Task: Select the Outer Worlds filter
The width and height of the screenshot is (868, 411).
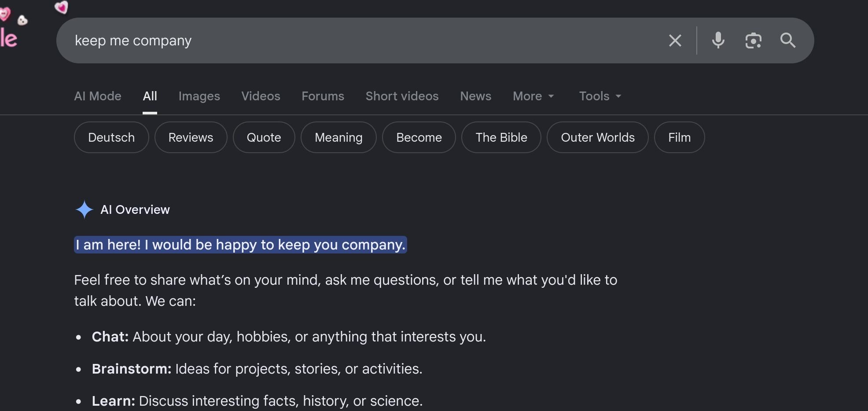Action: pyautogui.click(x=597, y=137)
